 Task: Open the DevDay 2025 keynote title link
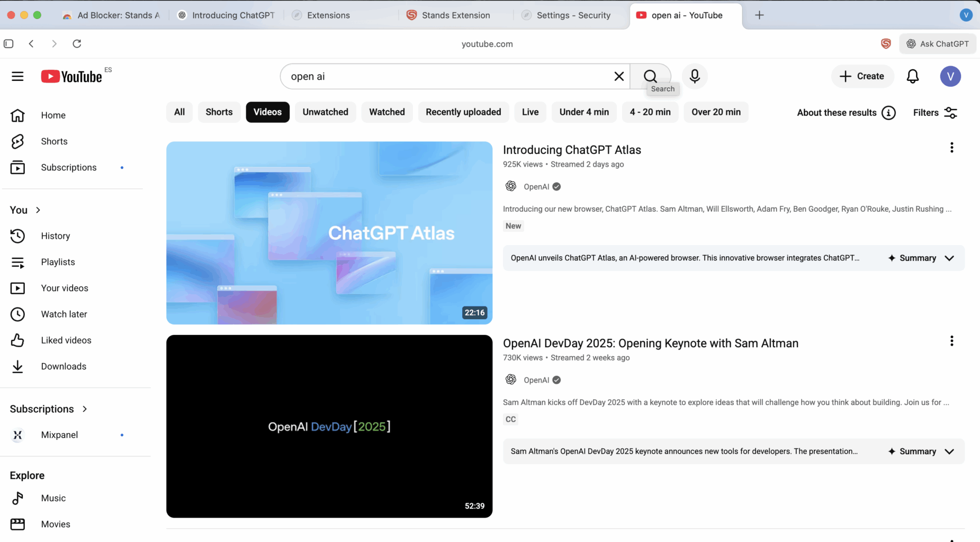point(650,344)
